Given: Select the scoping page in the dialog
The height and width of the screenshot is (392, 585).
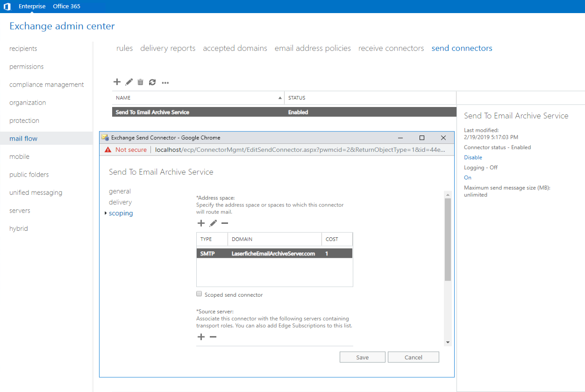Looking at the screenshot, I should pos(121,214).
